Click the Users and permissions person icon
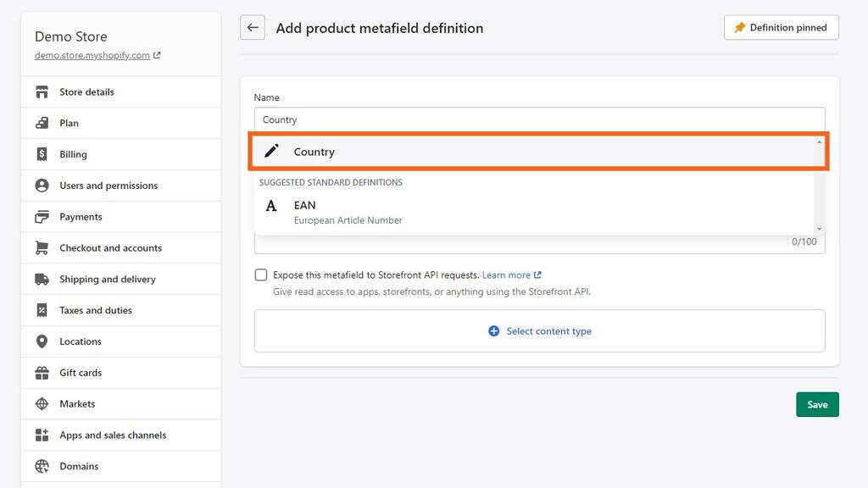The height and width of the screenshot is (488, 868). (42, 186)
